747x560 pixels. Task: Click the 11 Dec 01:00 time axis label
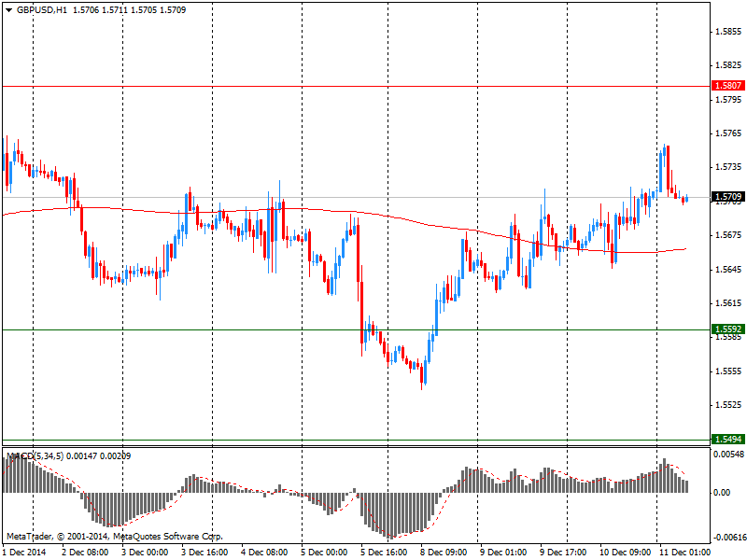click(x=684, y=552)
